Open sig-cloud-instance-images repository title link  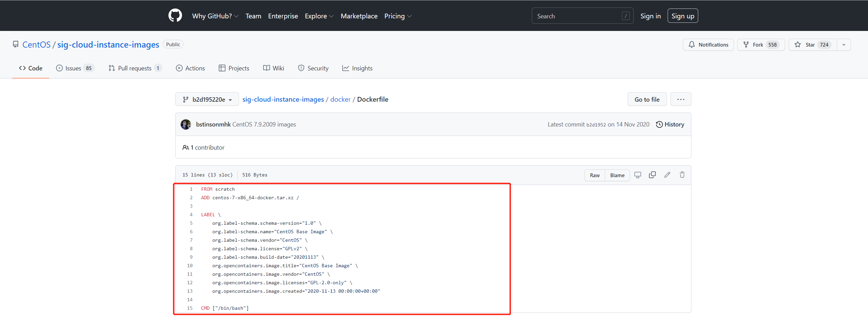pos(108,45)
